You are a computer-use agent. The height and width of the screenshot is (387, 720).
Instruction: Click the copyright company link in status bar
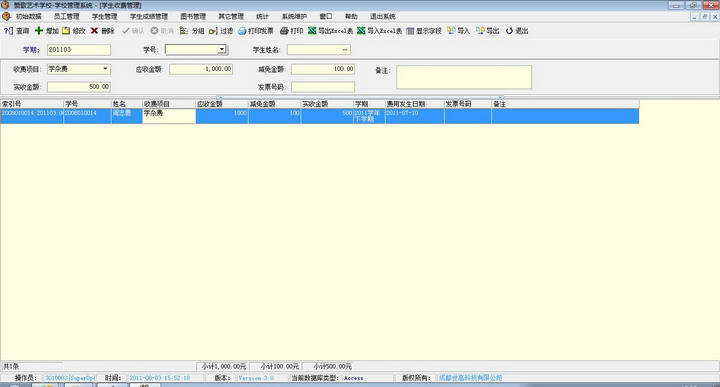click(470, 378)
